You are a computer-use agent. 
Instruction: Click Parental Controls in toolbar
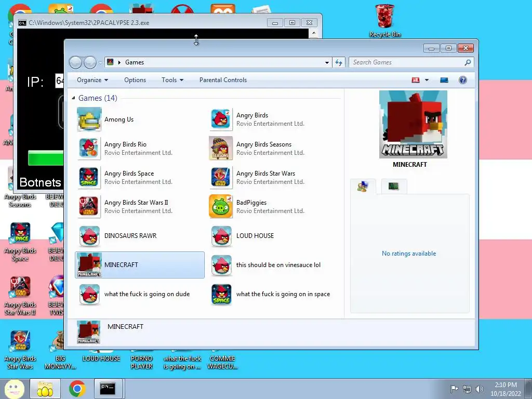pos(223,80)
